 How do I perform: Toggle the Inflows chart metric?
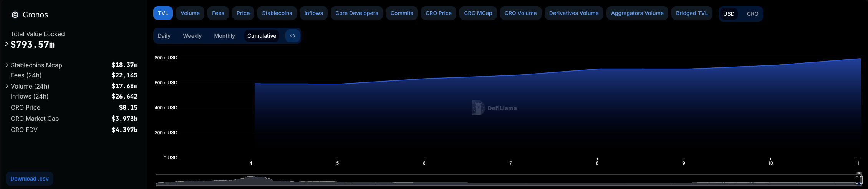tap(314, 13)
